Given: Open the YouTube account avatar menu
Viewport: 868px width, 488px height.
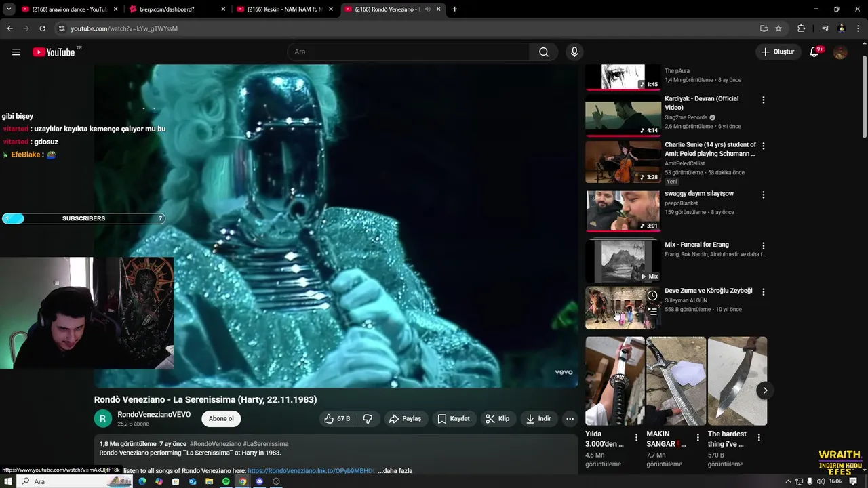Looking at the screenshot, I should tap(841, 52).
